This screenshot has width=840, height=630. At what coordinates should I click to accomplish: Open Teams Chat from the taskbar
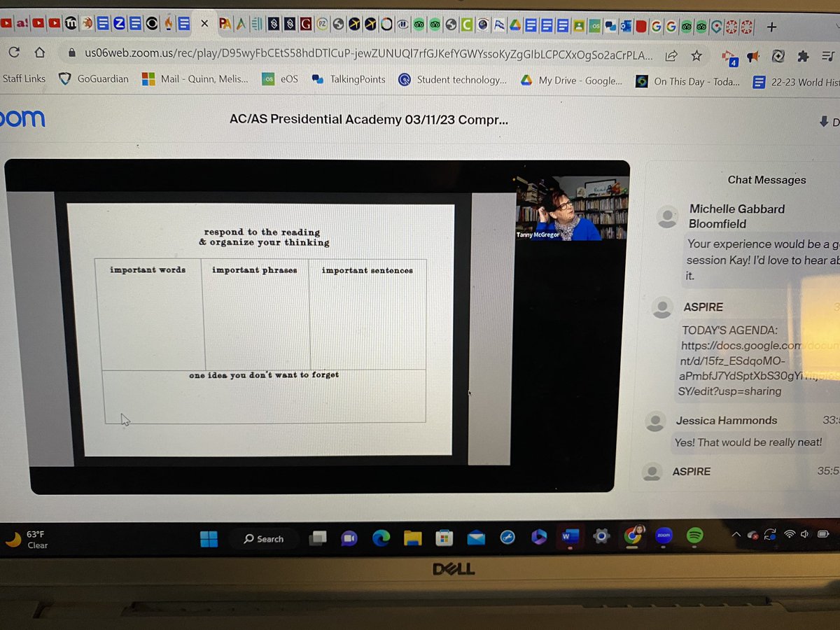(349, 538)
